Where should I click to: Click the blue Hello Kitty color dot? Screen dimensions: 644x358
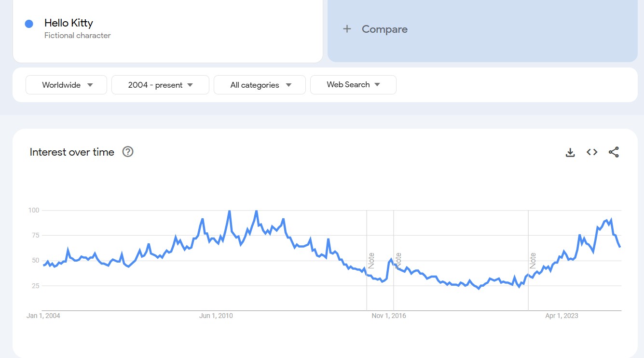29,24
